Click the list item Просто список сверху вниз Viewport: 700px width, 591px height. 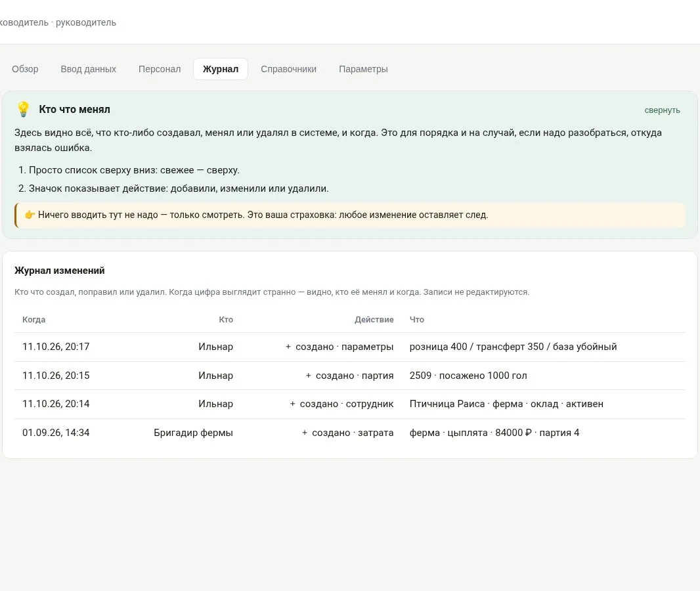[134, 170]
